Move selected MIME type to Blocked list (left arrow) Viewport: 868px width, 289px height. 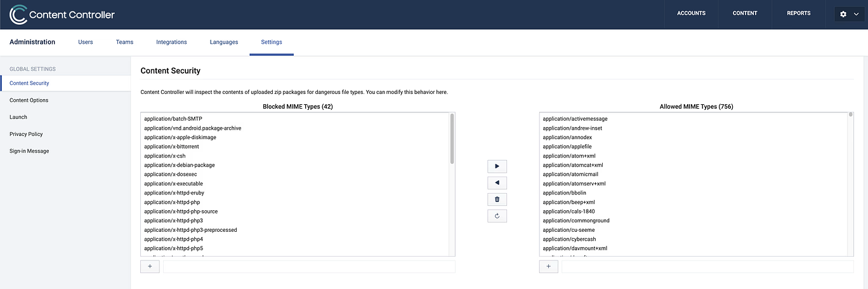click(497, 183)
